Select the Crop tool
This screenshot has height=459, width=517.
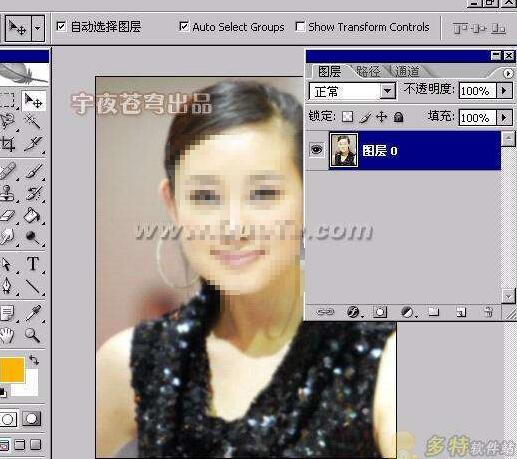8,144
